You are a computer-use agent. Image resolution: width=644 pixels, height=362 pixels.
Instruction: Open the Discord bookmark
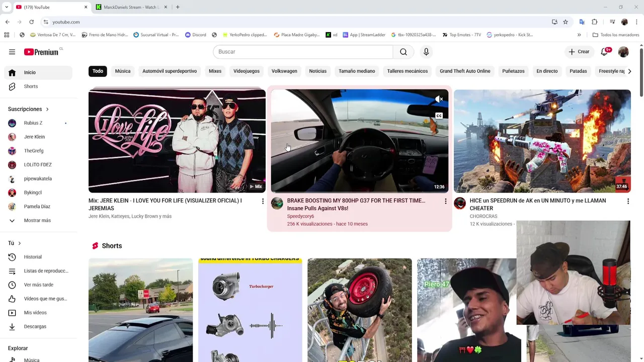[x=196, y=35]
